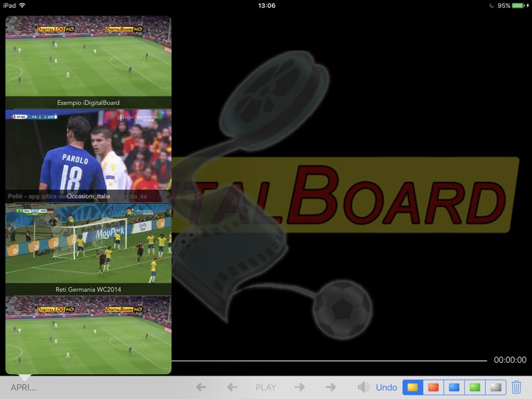Image resolution: width=532 pixels, height=399 pixels.
Task: Select the 'Esempio iDigitalBoard' label
Action: point(88,103)
